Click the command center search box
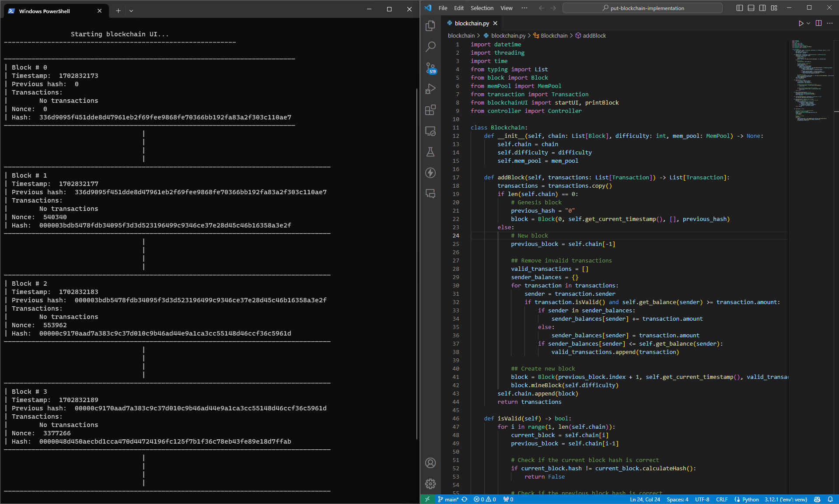The width and height of the screenshot is (839, 504). [642, 8]
